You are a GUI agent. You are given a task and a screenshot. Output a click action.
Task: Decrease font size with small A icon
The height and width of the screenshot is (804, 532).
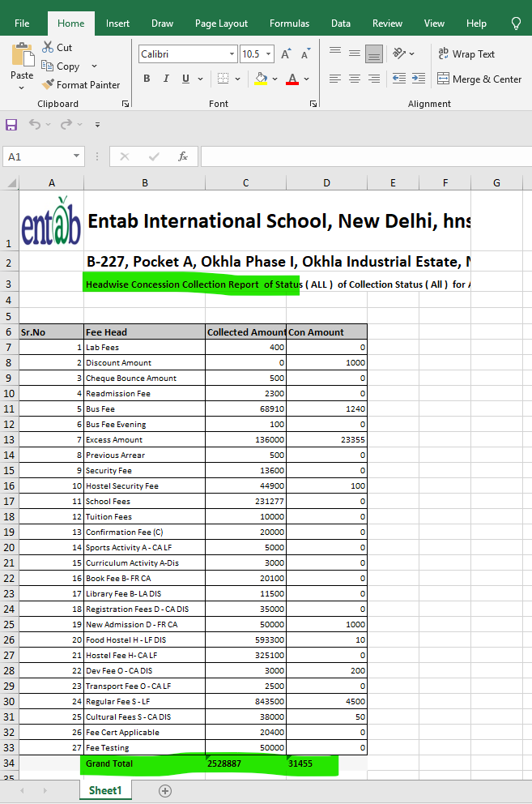(305, 53)
